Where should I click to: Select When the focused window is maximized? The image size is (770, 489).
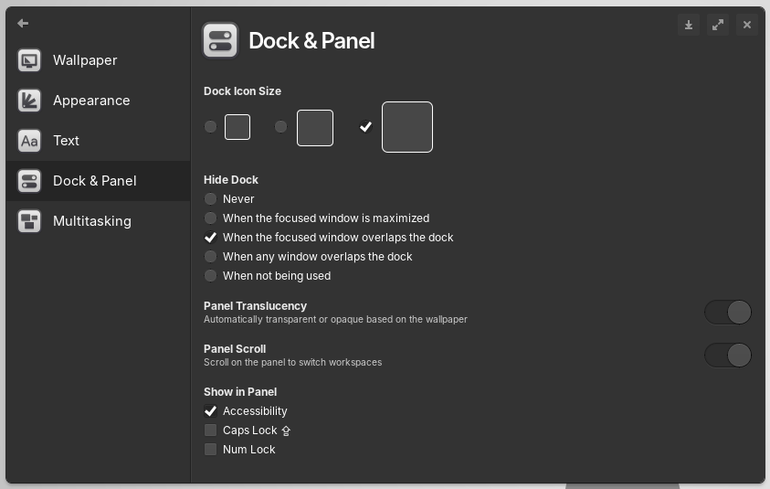coord(211,218)
